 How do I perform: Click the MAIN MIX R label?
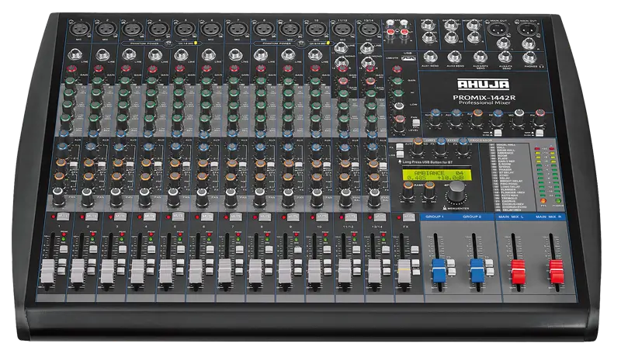(x=549, y=217)
